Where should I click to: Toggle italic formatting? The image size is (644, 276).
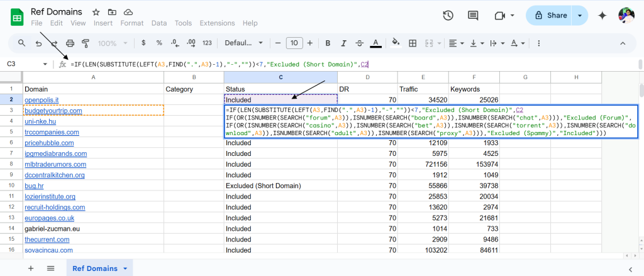click(343, 43)
